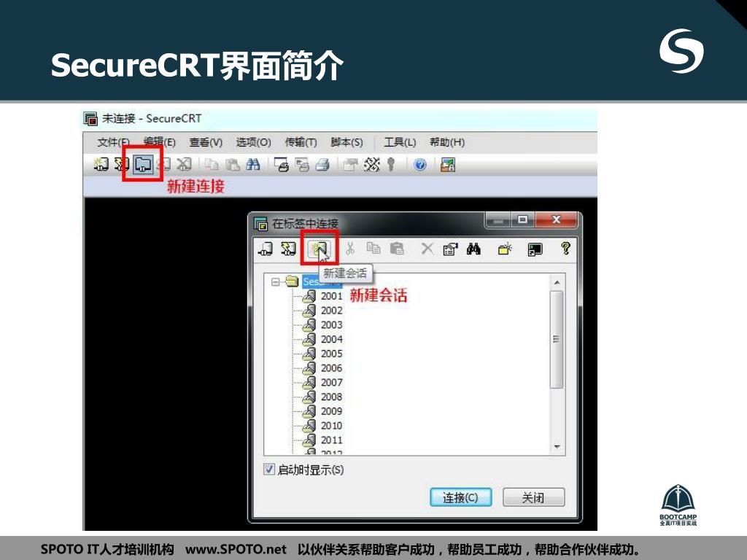Select the Sessions folder in the tree
This screenshot has height=560, width=747.
[322, 282]
